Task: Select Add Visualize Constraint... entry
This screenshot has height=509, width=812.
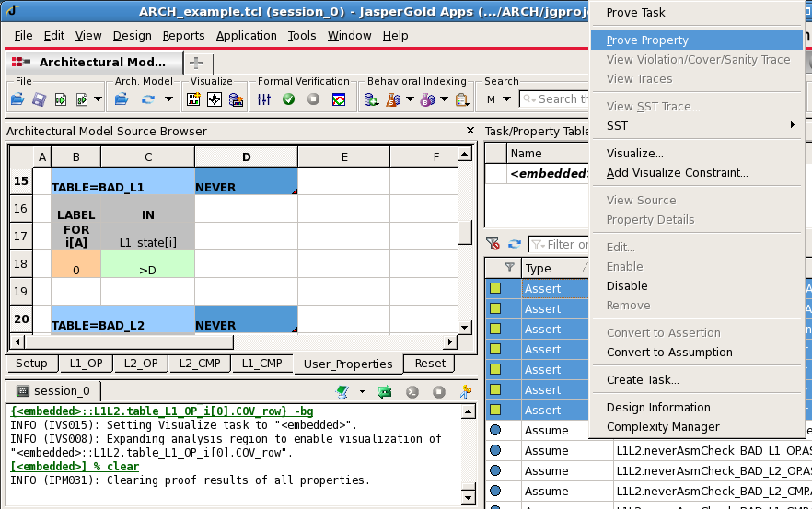Action: point(697,173)
